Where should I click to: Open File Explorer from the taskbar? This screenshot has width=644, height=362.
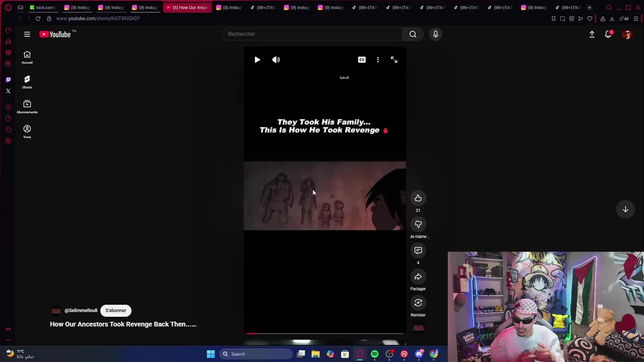pyautogui.click(x=315, y=354)
